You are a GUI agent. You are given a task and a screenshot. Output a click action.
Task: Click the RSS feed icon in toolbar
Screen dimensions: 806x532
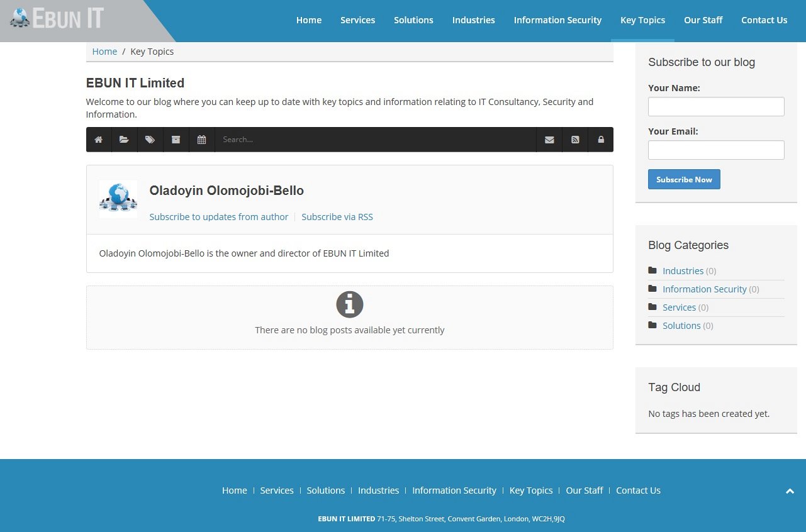575,140
